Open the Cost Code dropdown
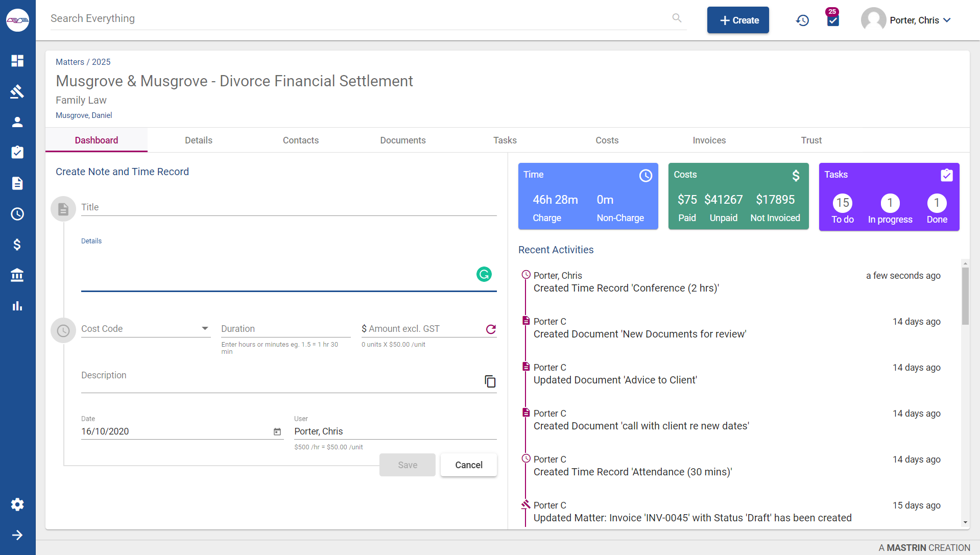 205,328
